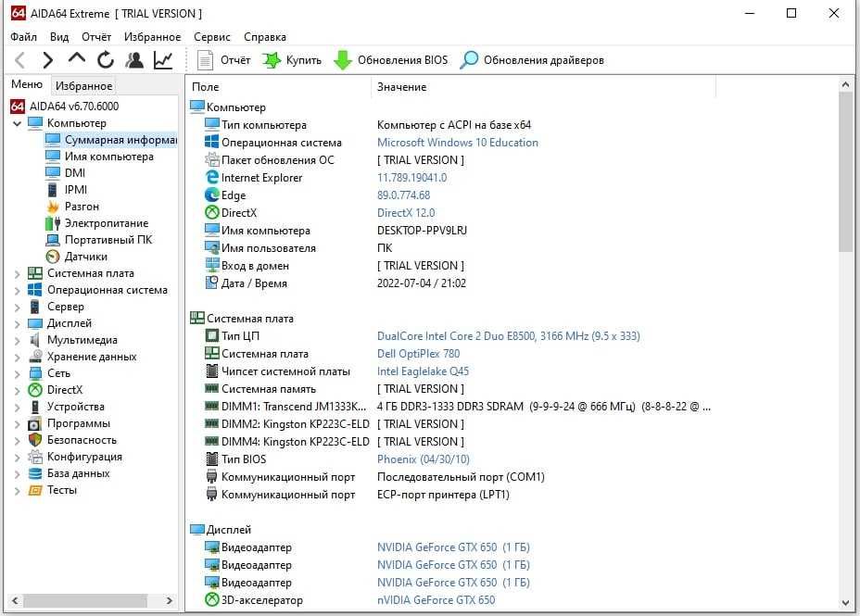Open the Отчёт menu in menu bar

pos(96,37)
